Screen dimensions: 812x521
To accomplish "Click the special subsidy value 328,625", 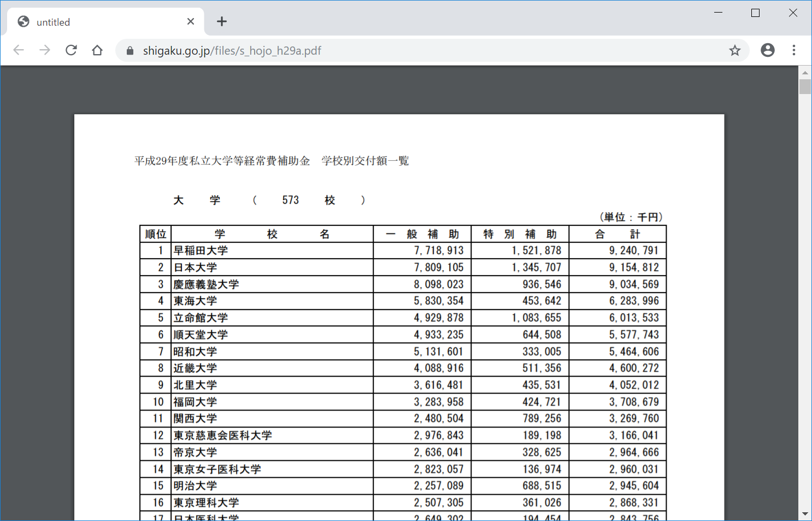I will tap(542, 452).
